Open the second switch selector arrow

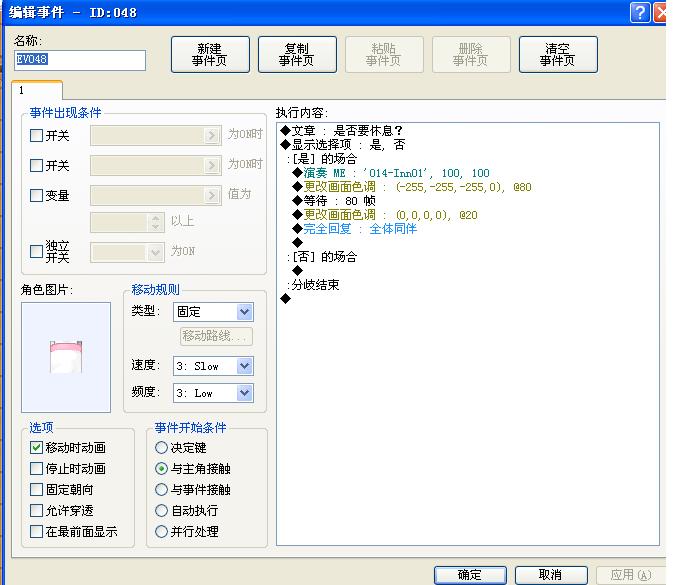212,166
